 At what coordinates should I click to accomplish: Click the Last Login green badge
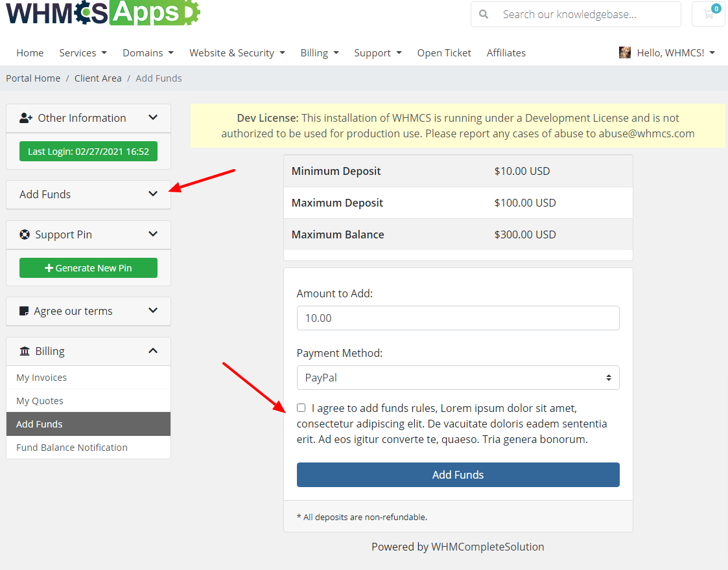(88, 151)
